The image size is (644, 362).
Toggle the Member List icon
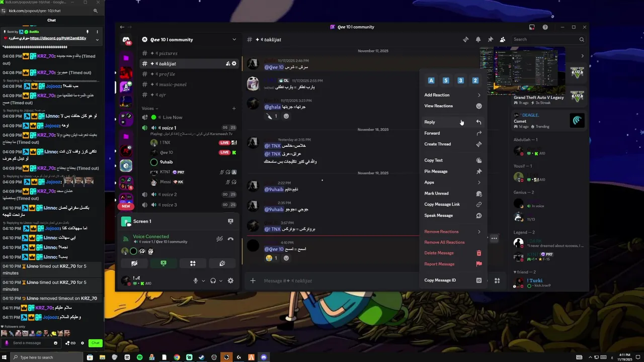pos(502,39)
